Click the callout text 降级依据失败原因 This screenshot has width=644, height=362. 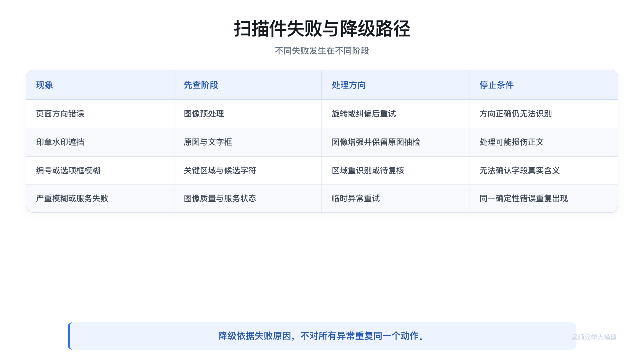pos(255,336)
